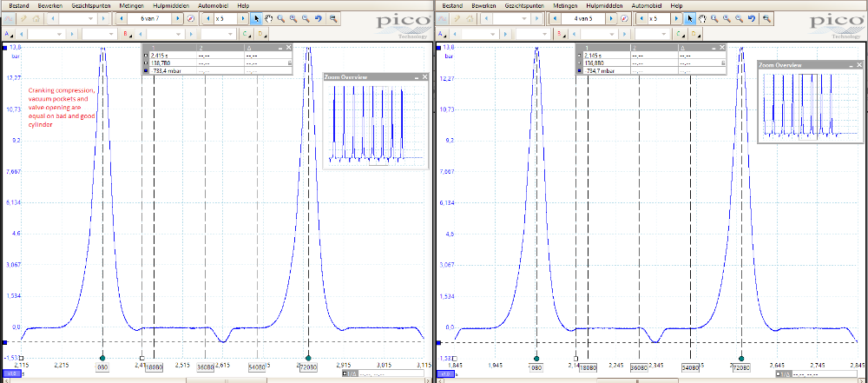Open Gezichtspunten menu in left window
The image size is (868, 383).
click(89, 5)
